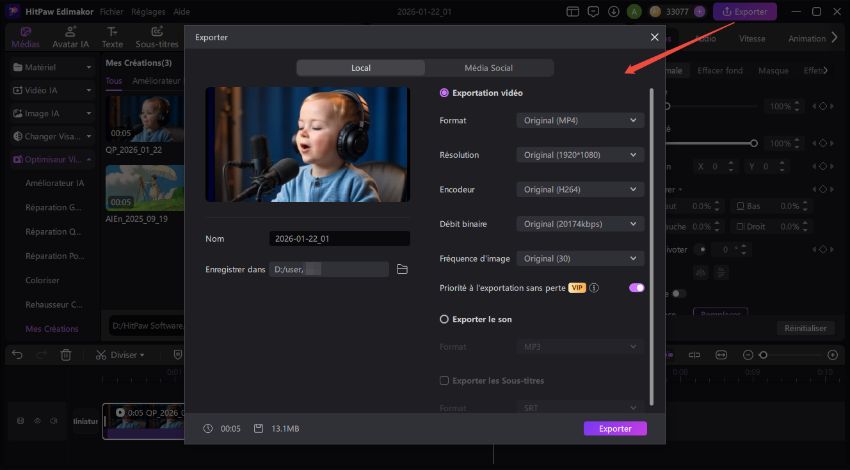850x470 pixels.
Task: Click the export dialog vertical scrollbar
Action: (652, 247)
